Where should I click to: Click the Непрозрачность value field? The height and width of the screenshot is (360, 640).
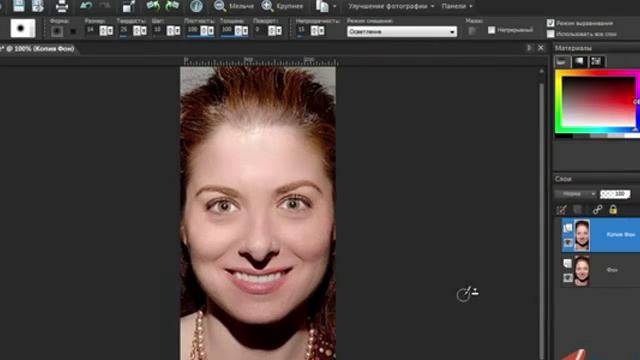(302, 30)
